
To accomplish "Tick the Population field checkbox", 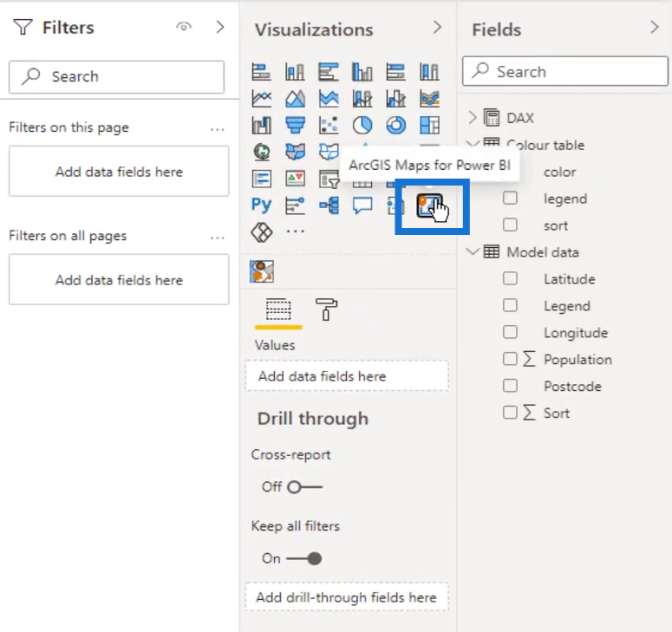I will [510, 359].
